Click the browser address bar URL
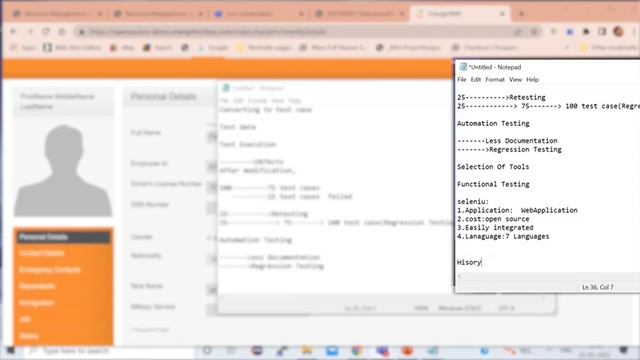 pyautogui.click(x=207, y=32)
